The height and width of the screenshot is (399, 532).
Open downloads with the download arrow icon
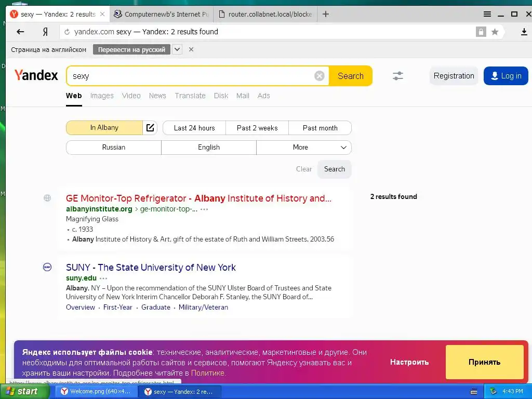coord(524,32)
